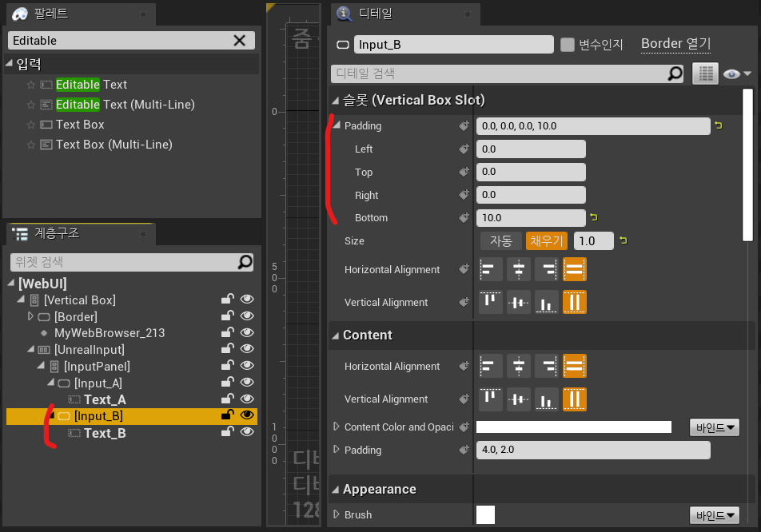This screenshot has width=761, height=532.
Task: Open the Brush 바인드 dropdown
Action: click(x=714, y=515)
